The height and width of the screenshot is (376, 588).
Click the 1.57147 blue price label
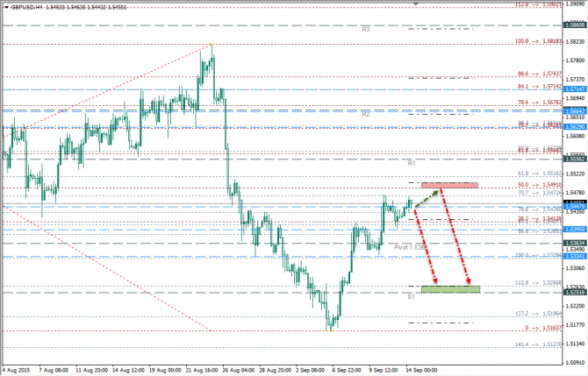(x=575, y=89)
